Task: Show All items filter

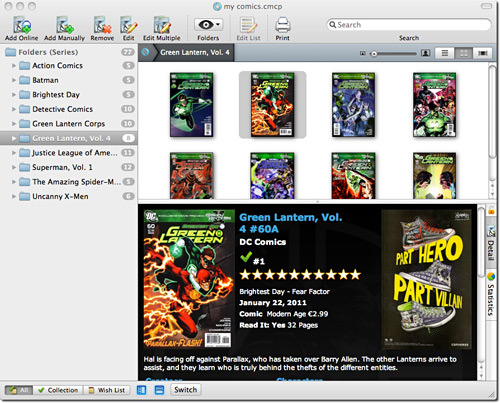Action: pos(19,390)
